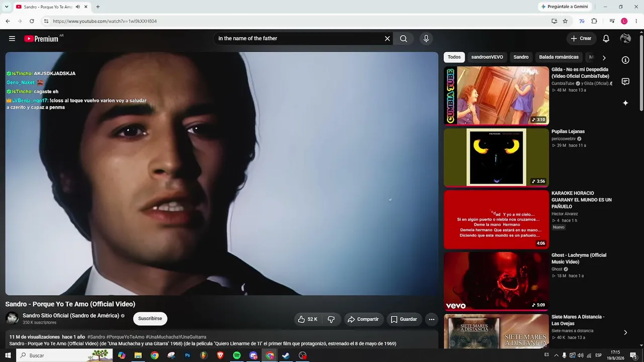Click the video player frame

222,173
